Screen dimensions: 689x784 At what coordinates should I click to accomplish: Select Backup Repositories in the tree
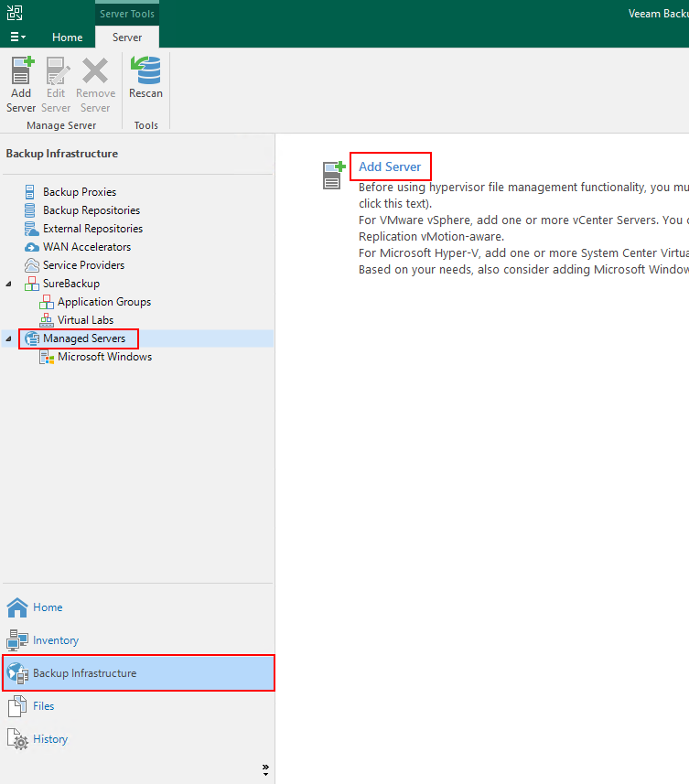[x=92, y=210]
